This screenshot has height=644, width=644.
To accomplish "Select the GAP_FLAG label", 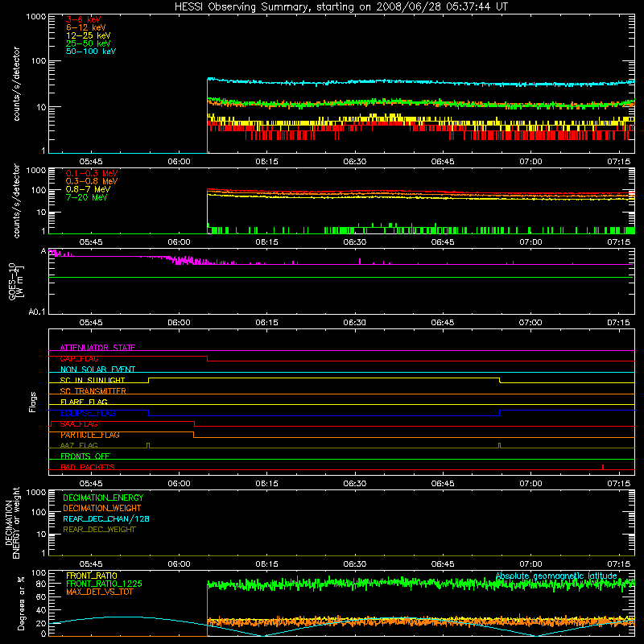I will 79,358.
